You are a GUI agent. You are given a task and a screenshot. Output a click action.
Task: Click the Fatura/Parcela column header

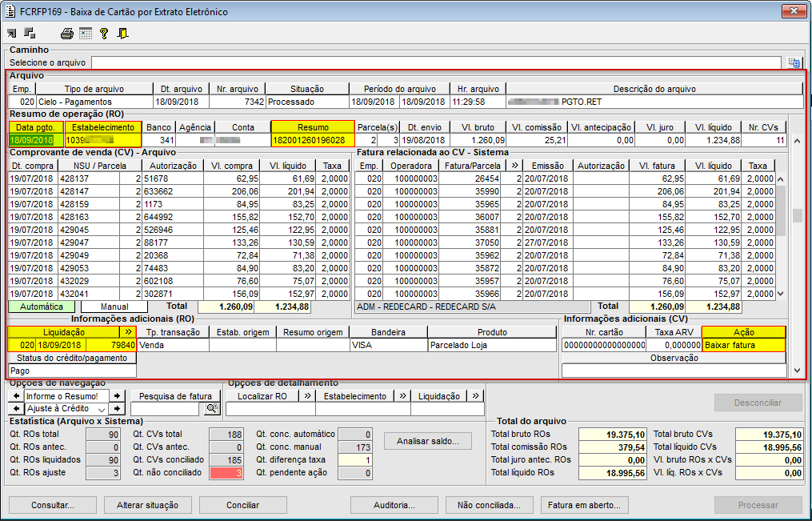(474, 166)
